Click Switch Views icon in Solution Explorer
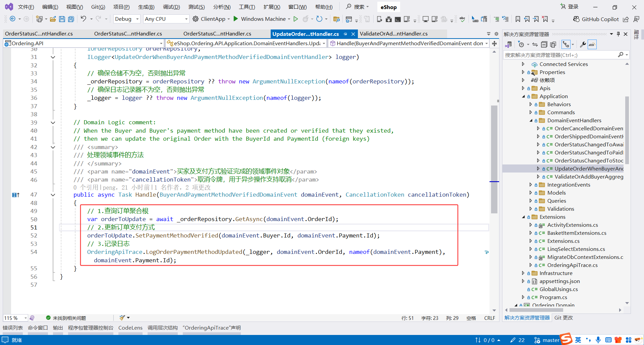The width and height of the screenshot is (644, 345). tap(508, 45)
